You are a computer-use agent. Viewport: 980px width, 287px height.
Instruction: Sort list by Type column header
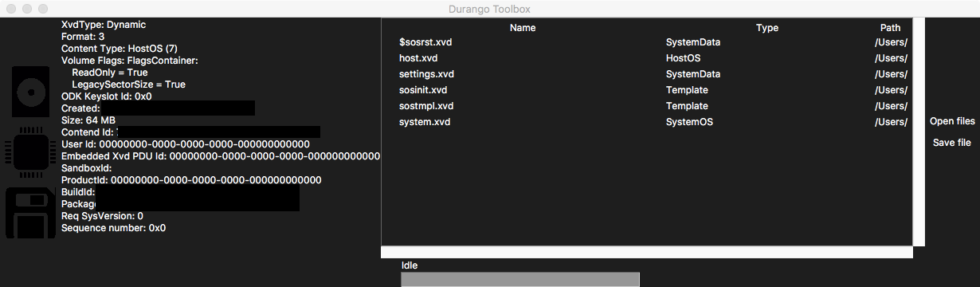coord(767,28)
